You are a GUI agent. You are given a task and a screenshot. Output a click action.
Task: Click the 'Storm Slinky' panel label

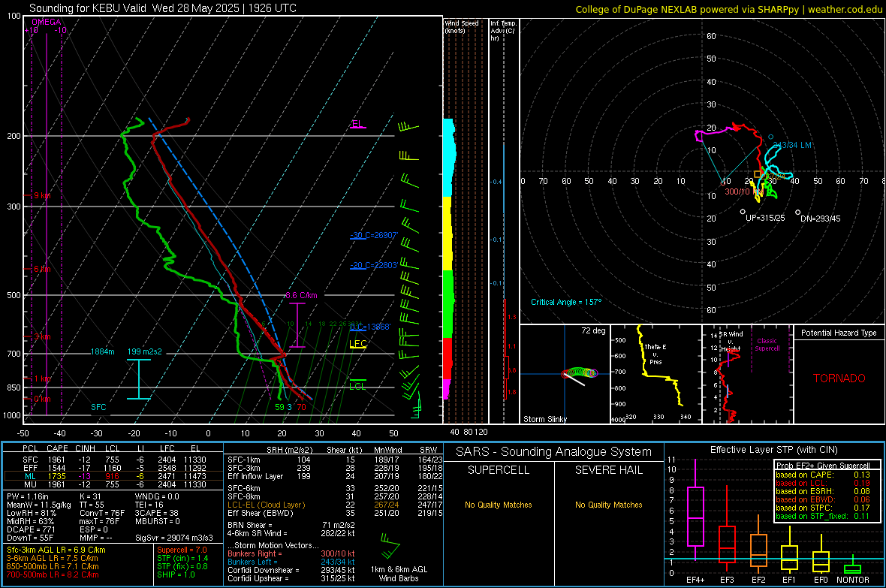[544, 419]
